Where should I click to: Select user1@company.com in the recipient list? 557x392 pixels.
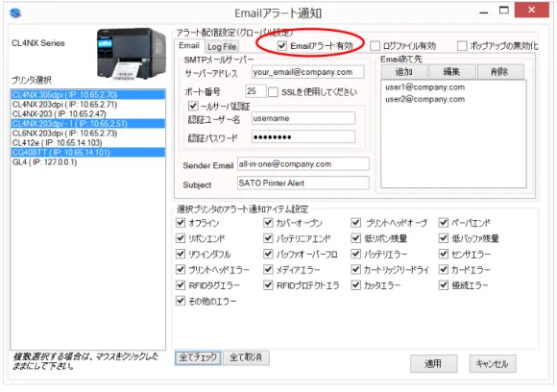424,87
